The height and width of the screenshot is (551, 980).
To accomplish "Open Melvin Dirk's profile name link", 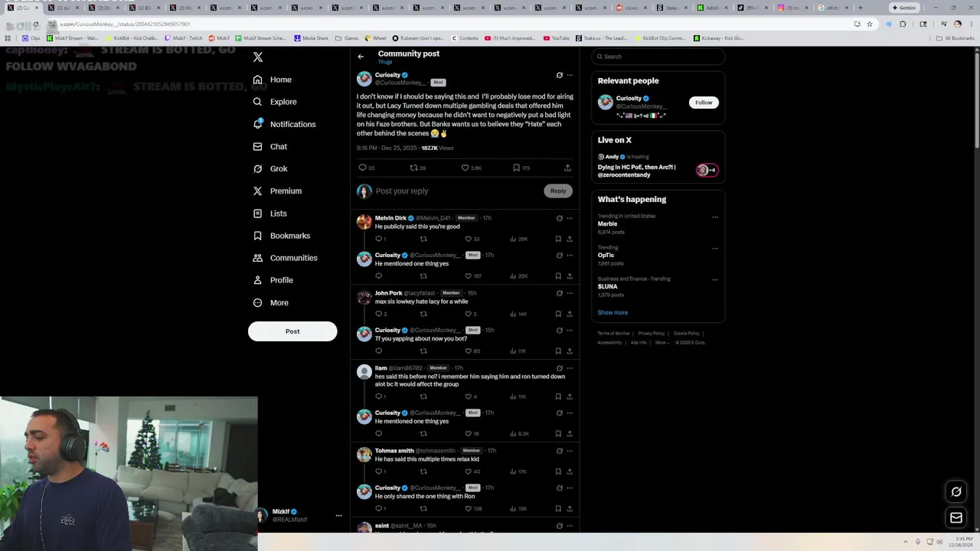I will pos(390,218).
